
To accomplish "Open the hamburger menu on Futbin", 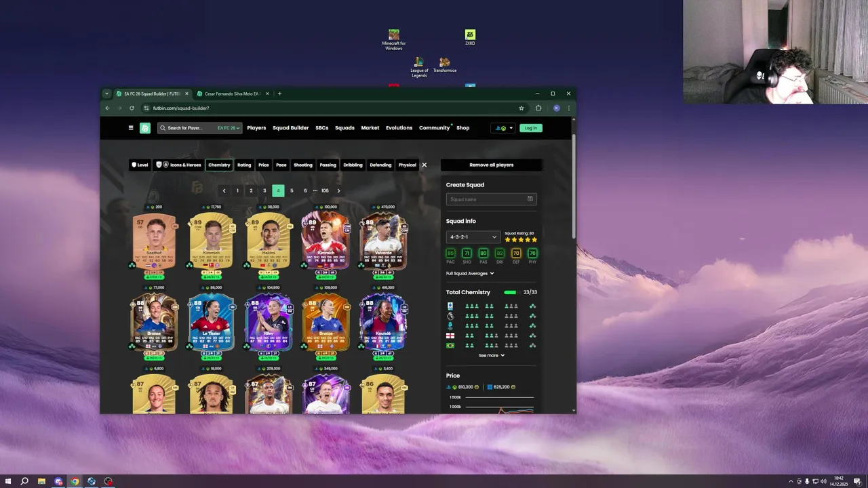I will [131, 127].
